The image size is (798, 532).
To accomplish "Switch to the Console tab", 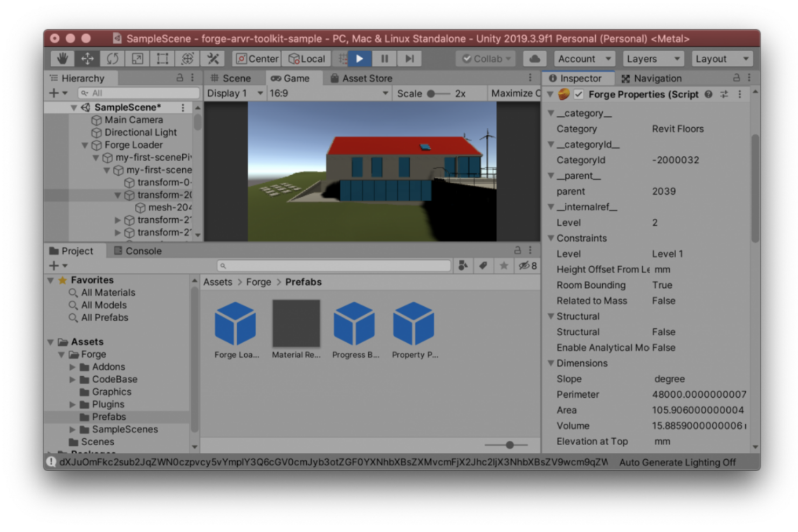I will tap(137, 251).
